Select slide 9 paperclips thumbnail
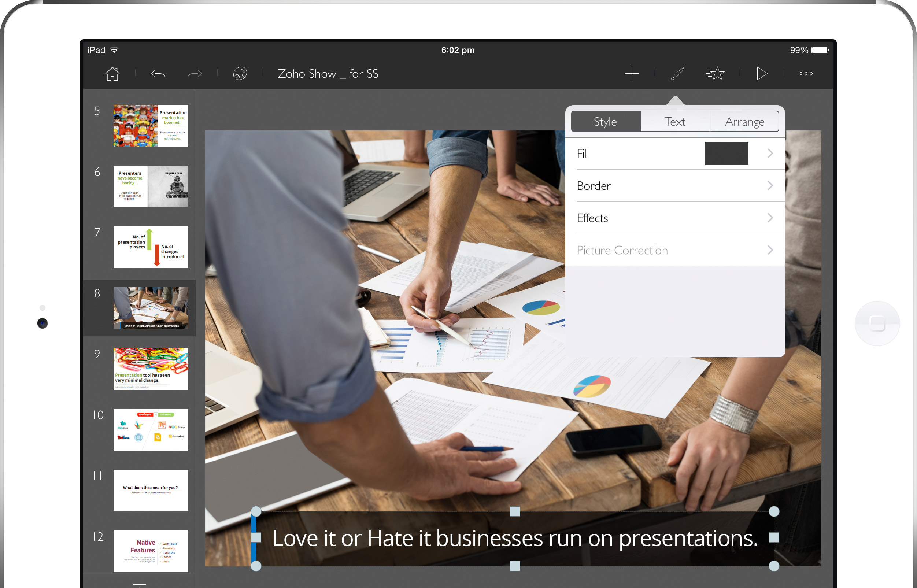Screen dimensions: 917x588 click(151, 369)
